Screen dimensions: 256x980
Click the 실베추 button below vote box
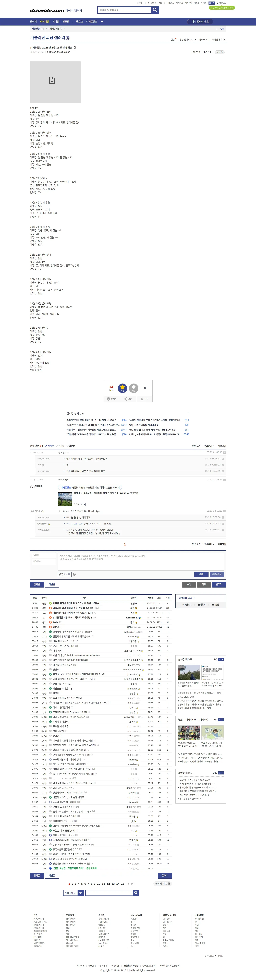pyautogui.click(x=112, y=399)
